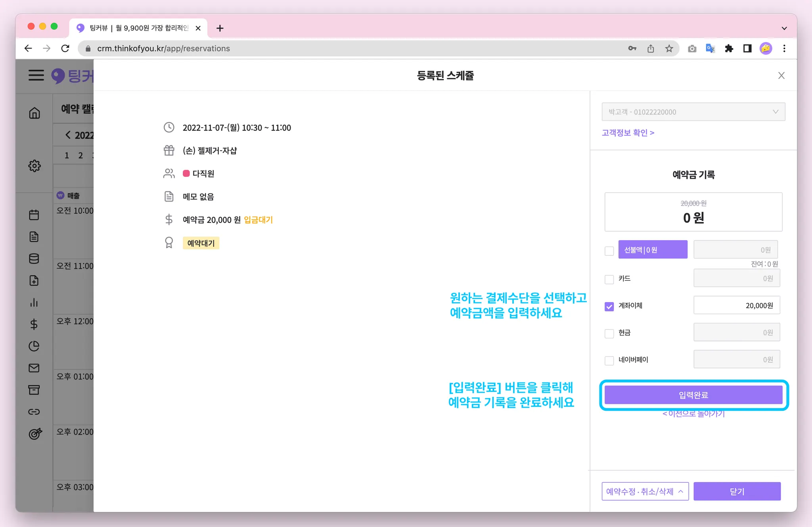Open 고객정보 확인 link
This screenshot has width=812, height=527.
pyautogui.click(x=628, y=132)
